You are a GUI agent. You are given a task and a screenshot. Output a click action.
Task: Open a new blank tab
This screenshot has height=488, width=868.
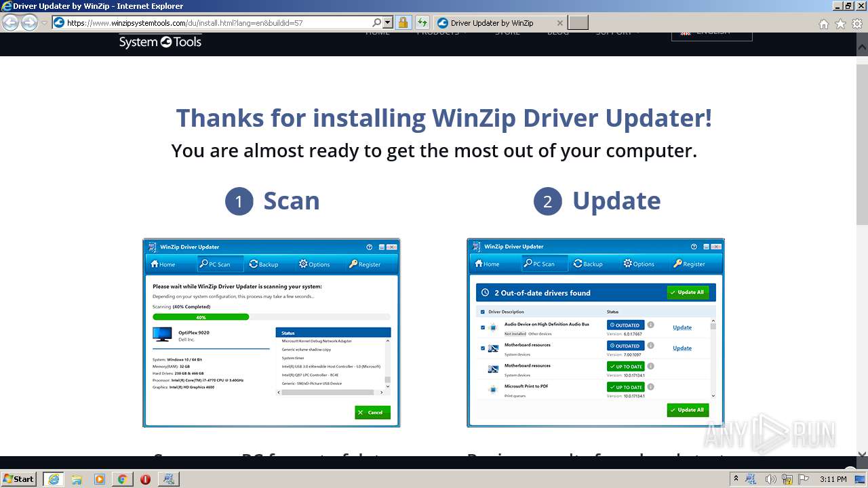tap(578, 22)
